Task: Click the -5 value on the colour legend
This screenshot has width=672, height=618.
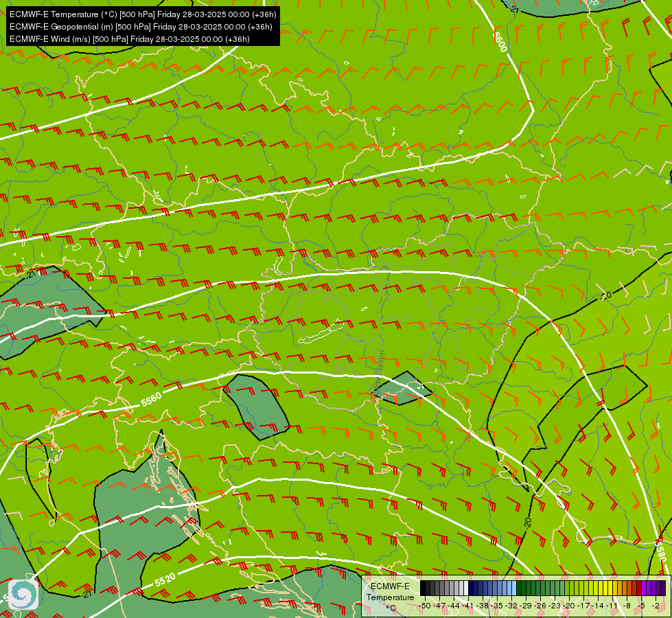Action: coord(642,606)
